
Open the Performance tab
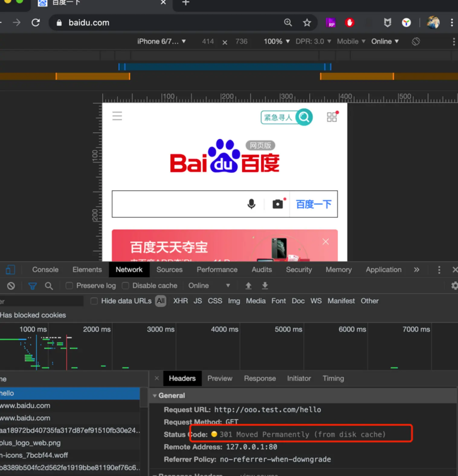click(217, 270)
